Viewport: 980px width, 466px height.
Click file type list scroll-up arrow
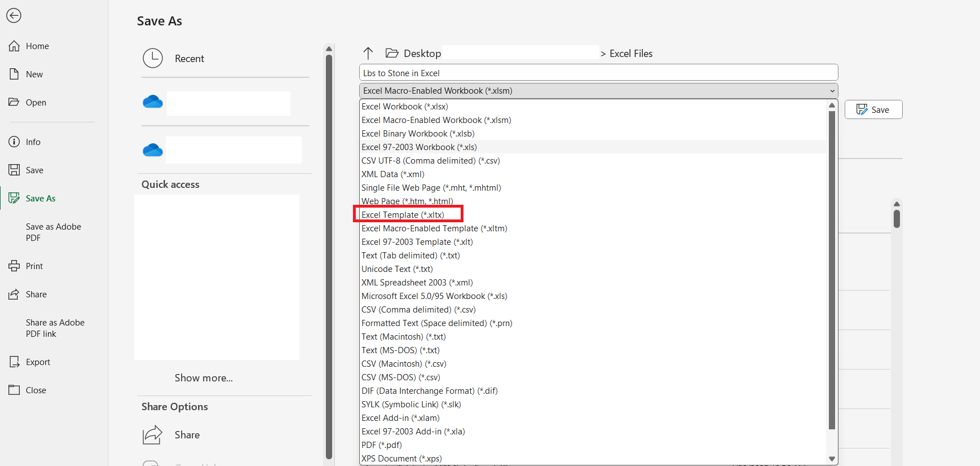coord(832,105)
